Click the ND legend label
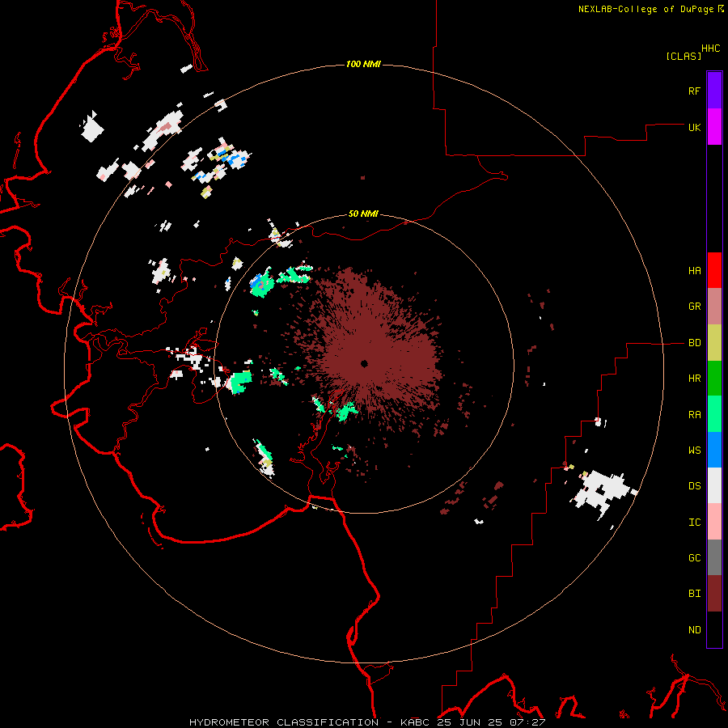This screenshot has width=728, height=728. pos(695,630)
